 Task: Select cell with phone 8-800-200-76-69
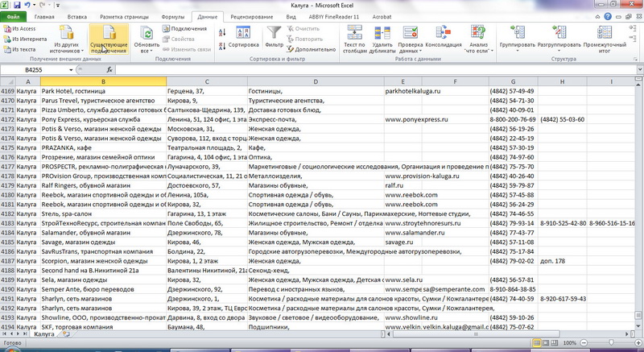[x=513, y=119]
